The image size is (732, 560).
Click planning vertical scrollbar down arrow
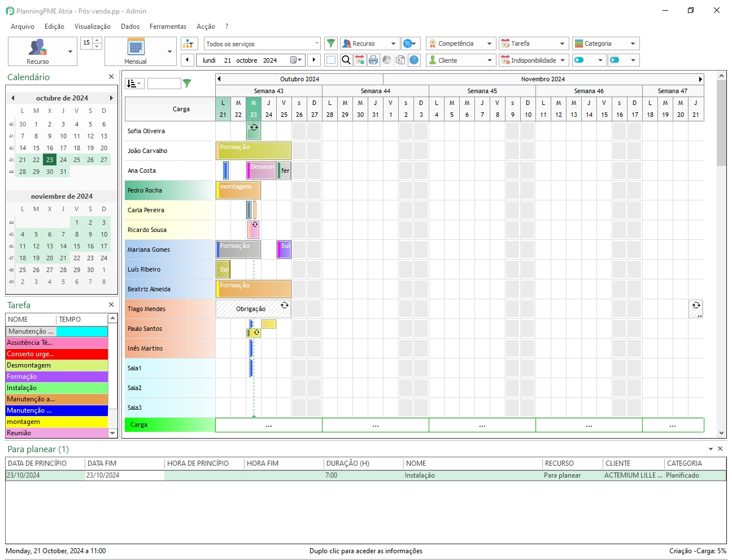(x=722, y=433)
